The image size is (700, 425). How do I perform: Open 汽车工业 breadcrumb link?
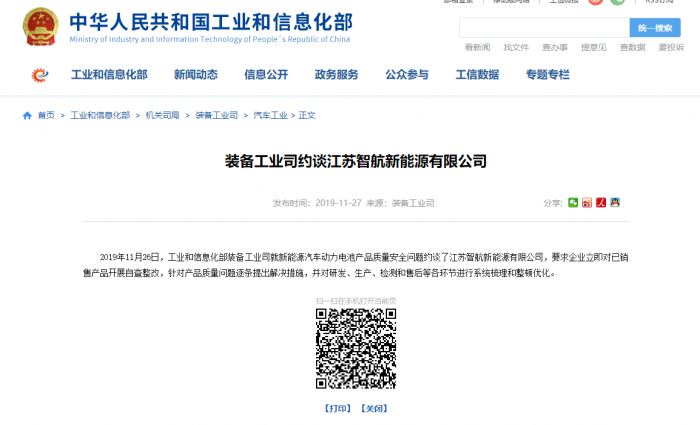tap(271, 116)
